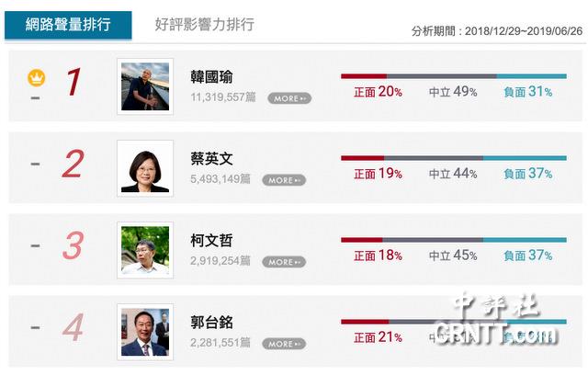Click the large rank number 3

tap(73, 245)
